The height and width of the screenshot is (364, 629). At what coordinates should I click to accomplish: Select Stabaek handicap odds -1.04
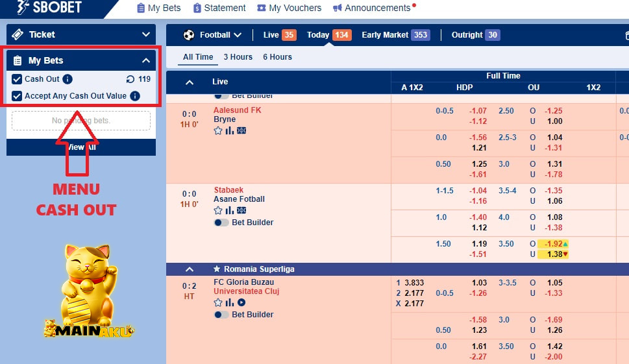coord(478,190)
